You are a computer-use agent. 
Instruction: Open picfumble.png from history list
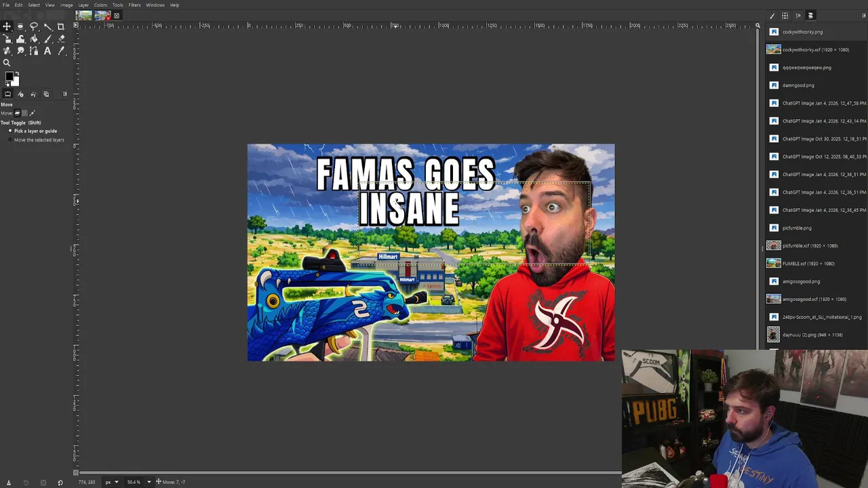816,228
